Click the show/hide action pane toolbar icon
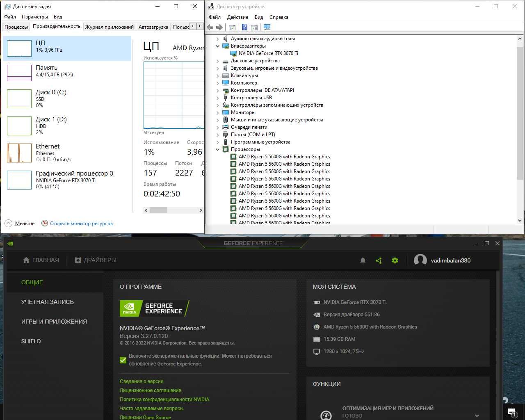The image size is (525, 420). [x=254, y=27]
